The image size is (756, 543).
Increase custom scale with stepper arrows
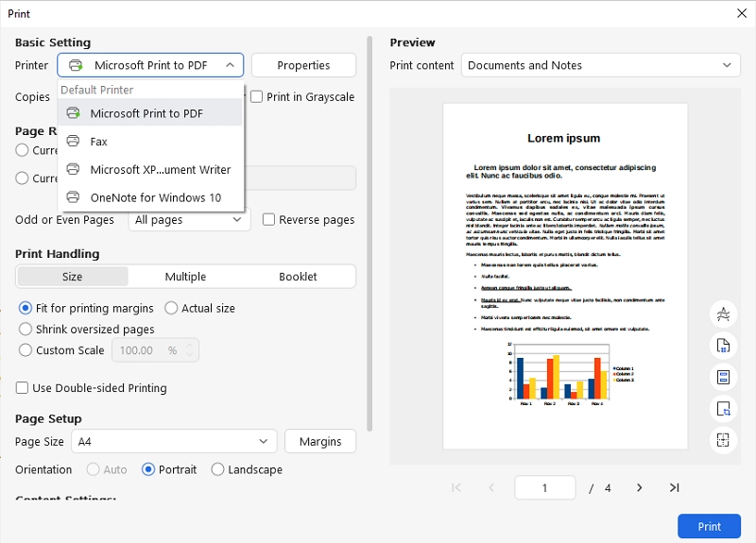[x=190, y=346]
